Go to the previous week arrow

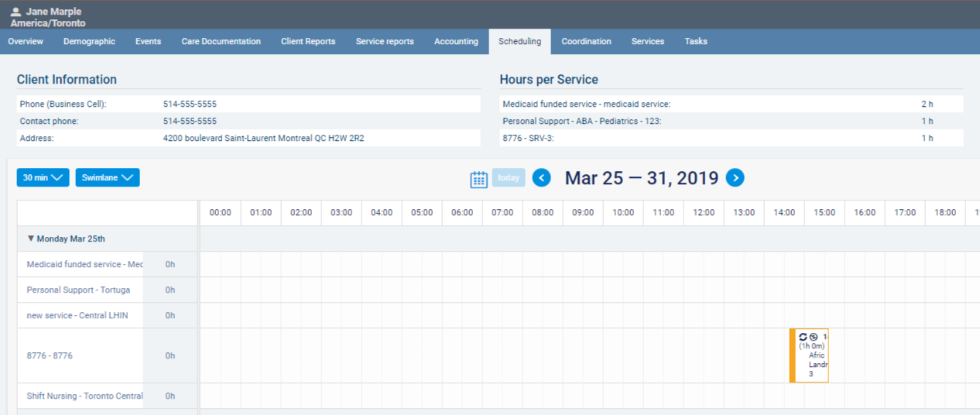click(542, 178)
